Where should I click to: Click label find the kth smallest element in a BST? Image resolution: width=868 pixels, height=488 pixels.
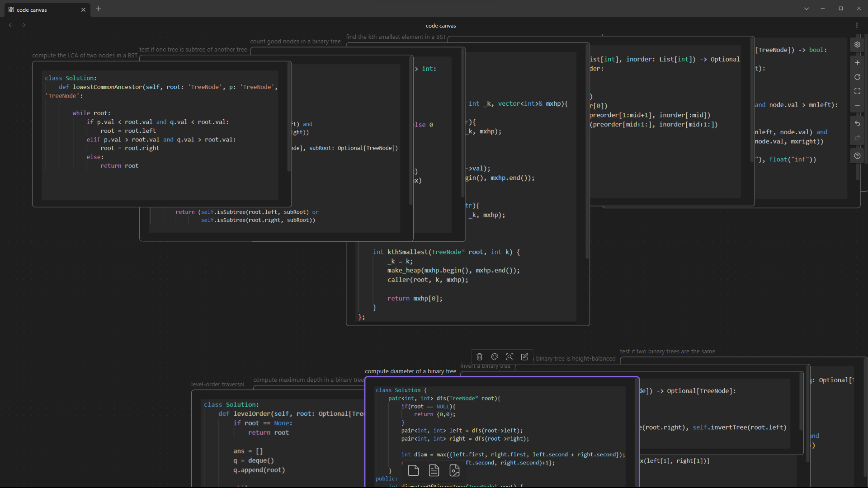coord(396,37)
